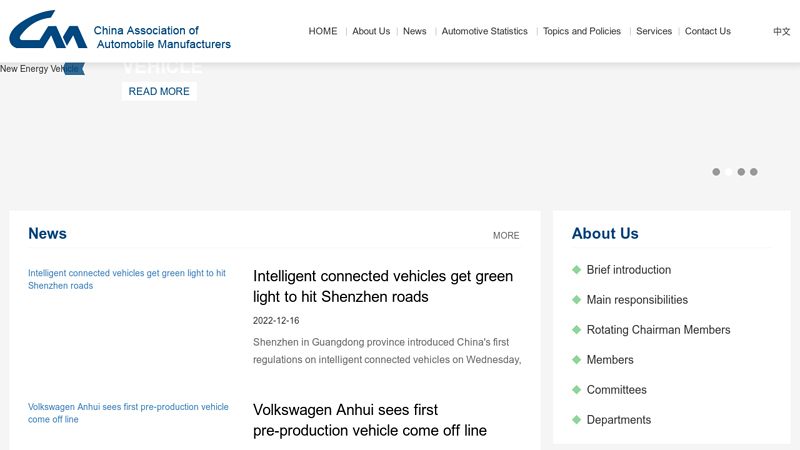Open the Contact Us navigation item

click(x=708, y=31)
